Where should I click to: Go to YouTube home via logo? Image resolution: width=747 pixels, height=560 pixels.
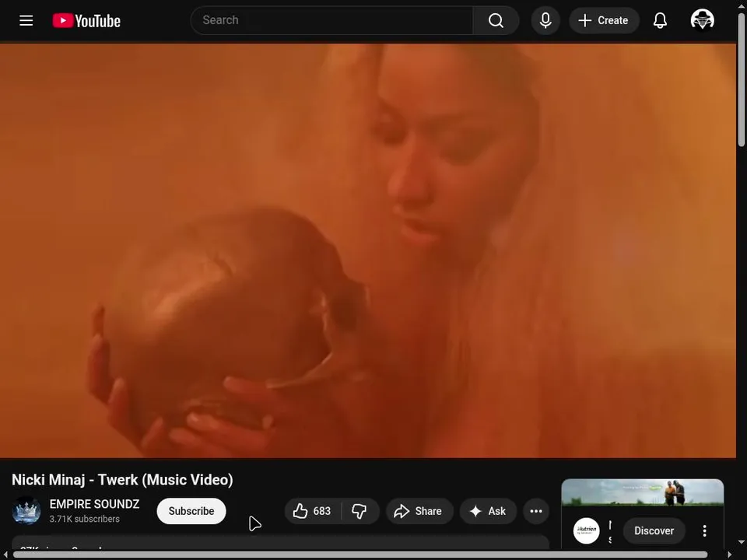pos(86,20)
